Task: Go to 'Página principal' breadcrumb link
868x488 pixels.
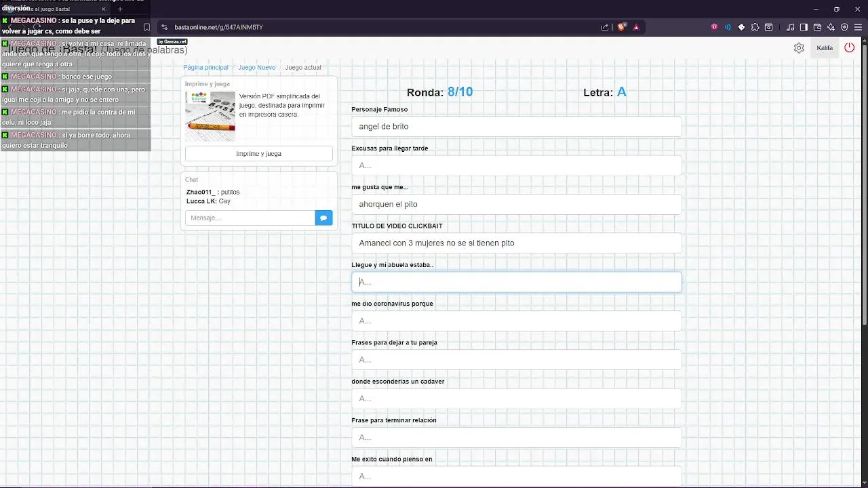Action: click(x=205, y=68)
